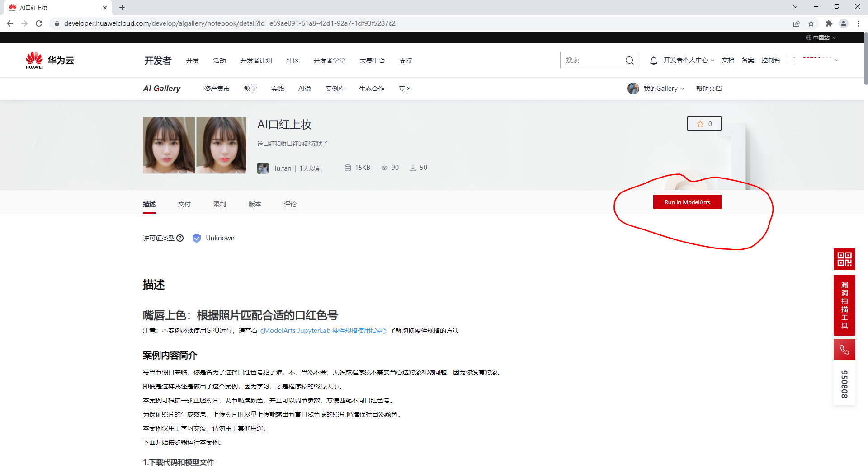Click the file size icon showing 15KB

(348, 167)
